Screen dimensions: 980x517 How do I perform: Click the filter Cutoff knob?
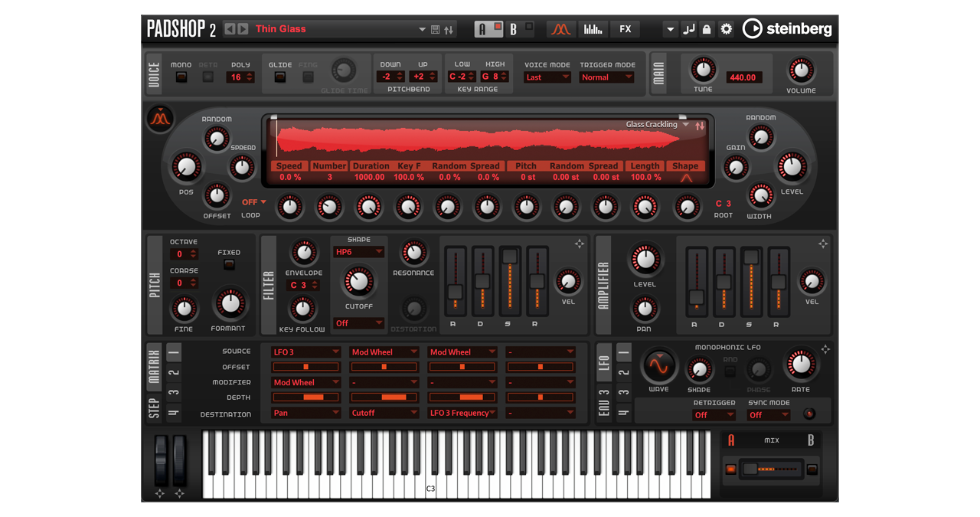(358, 283)
